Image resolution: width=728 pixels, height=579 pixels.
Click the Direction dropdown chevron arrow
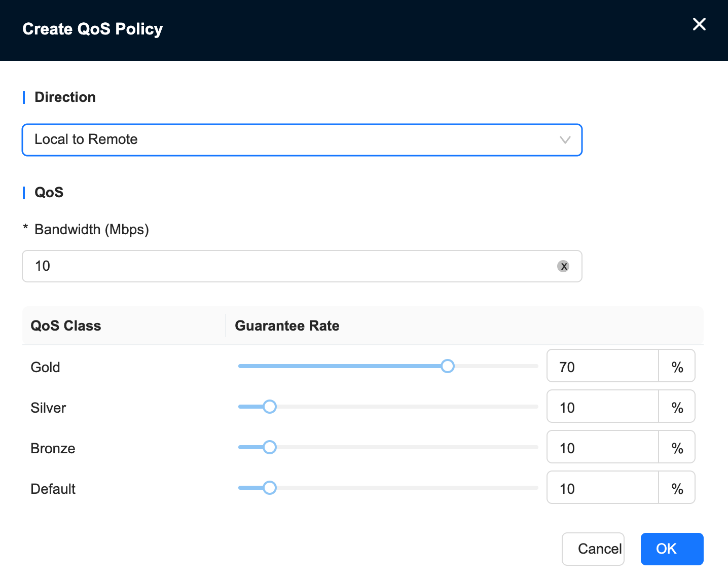pos(565,140)
